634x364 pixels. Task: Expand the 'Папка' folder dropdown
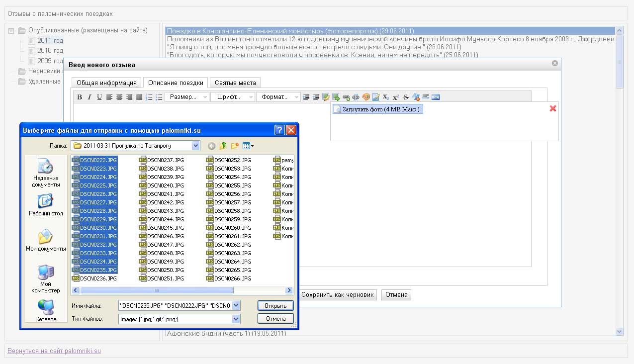(195, 146)
